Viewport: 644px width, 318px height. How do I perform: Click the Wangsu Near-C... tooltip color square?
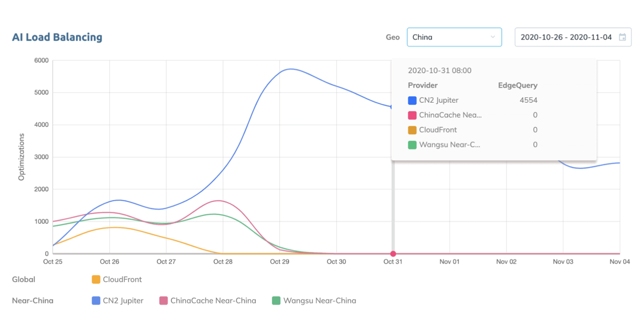pos(412,145)
